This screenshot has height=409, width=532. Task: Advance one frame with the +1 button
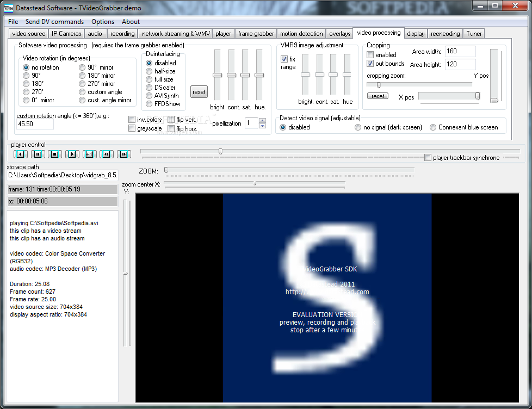[89, 154]
